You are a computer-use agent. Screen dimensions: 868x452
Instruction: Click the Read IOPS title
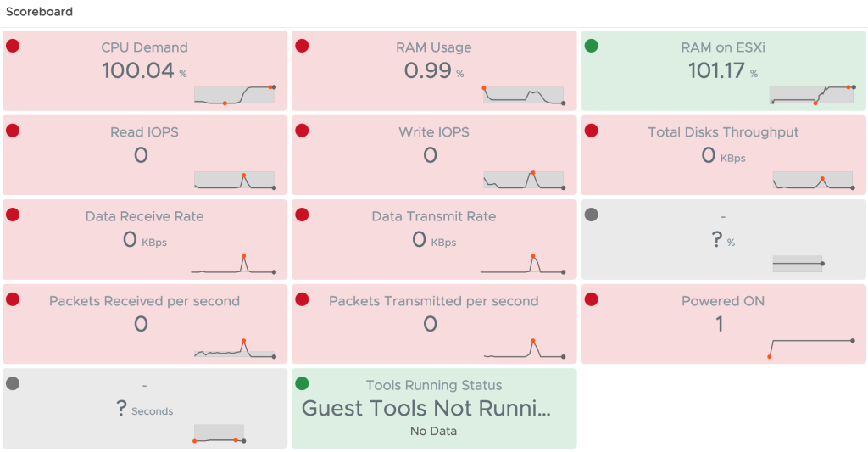(144, 131)
